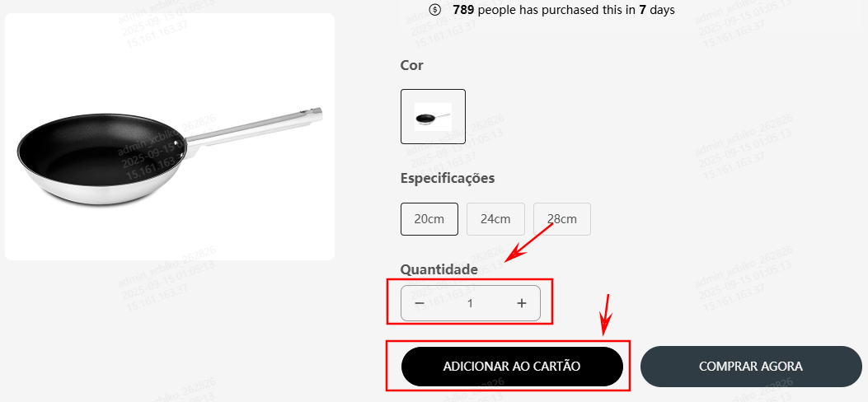Increase quantity with the plus icon
Viewport: 868px width, 402px height.
[x=521, y=303]
